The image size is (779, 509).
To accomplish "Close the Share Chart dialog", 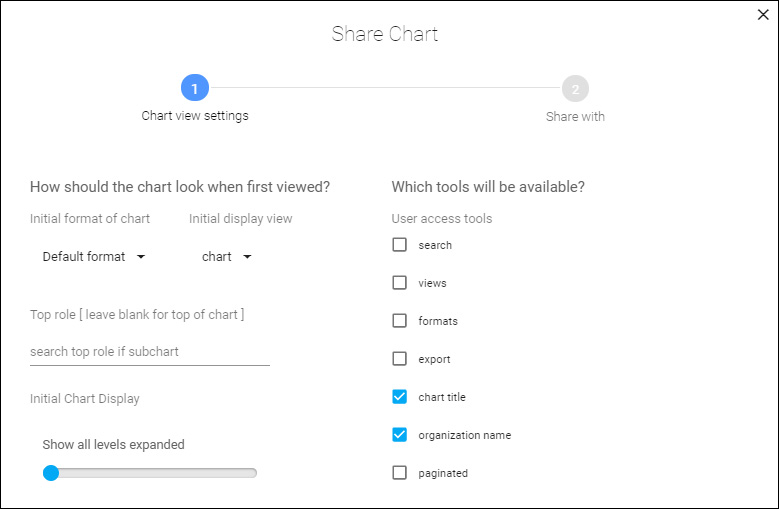I will click(763, 15).
